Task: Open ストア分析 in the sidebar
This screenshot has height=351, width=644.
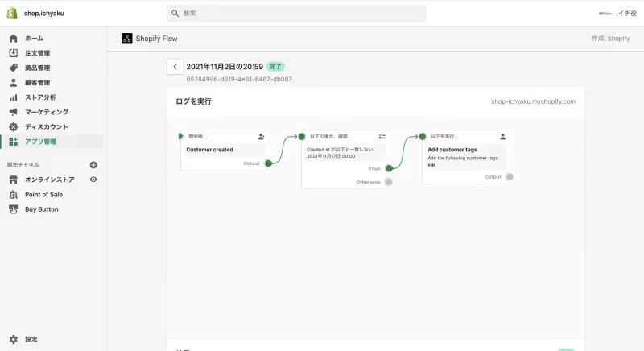Action: [40, 97]
